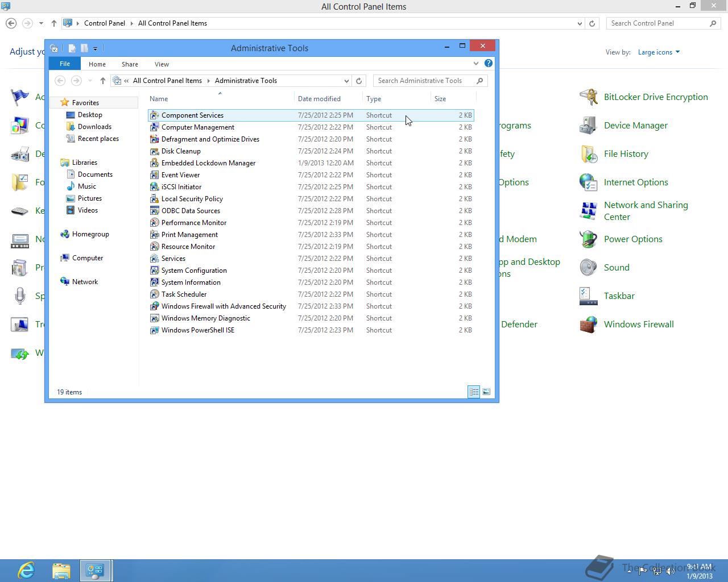The height and width of the screenshot is (582, 728).
Task: Select Local Security Policy icon
Action: [154, 199]
